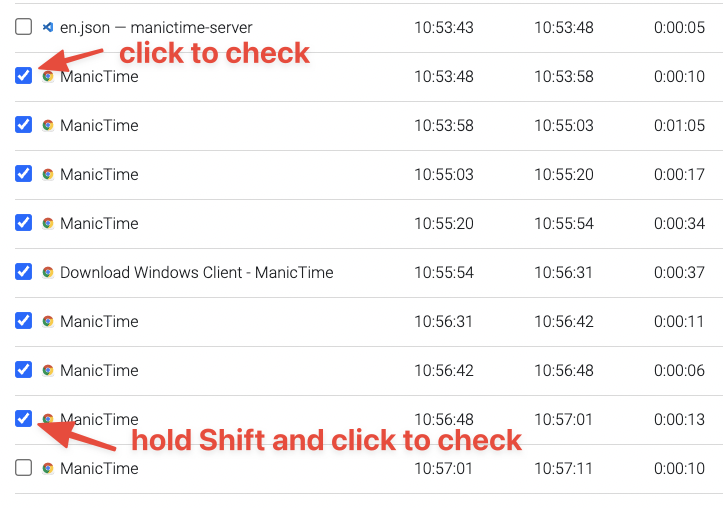This screenshot has height=508, width=723.
Task: Select the Download Windows Client - ManicTime title
Action: point(196,272)
